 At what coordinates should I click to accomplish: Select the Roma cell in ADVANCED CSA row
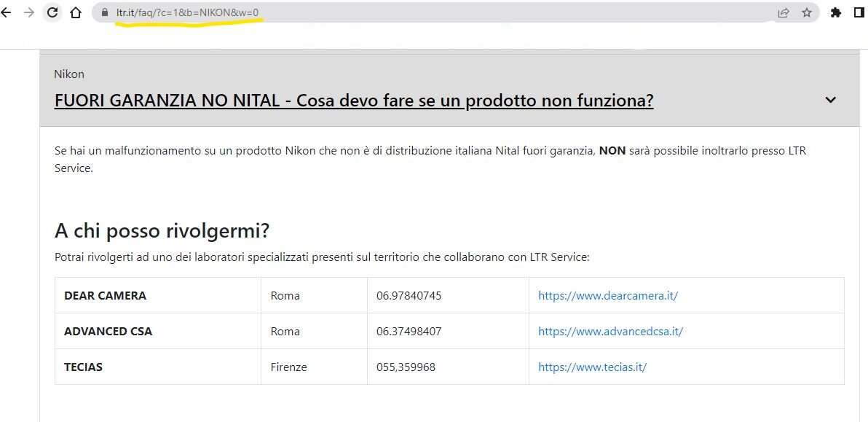coord(314,331)
